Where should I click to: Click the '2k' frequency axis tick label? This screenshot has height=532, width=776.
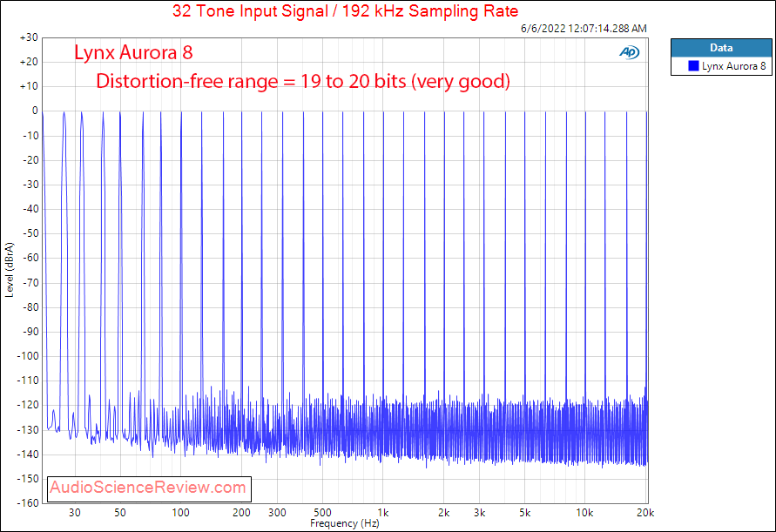[x=444, y=513]
